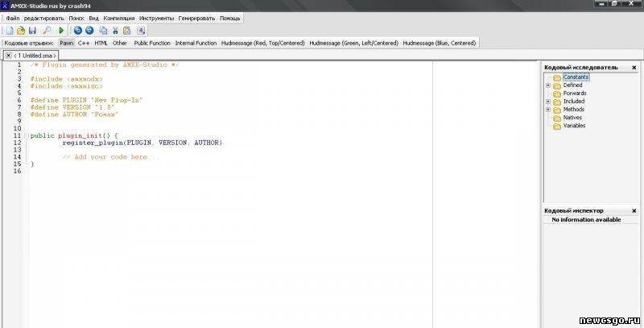Click the Open file folder icon
The height and width of the screenshot is (328, 644).
21,30
